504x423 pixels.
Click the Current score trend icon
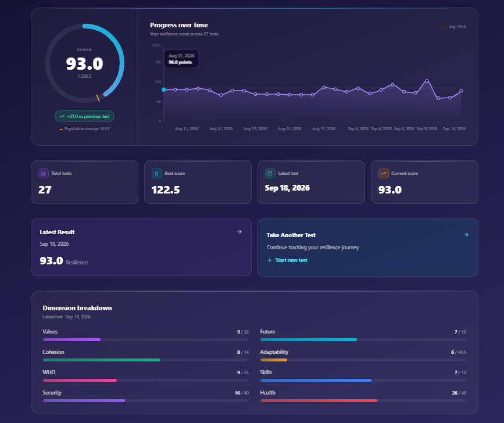point(384,173)
